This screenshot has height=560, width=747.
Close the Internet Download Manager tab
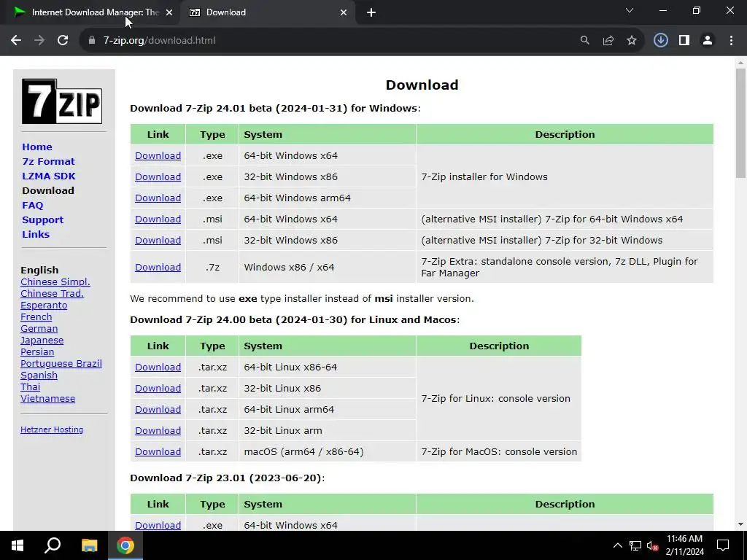(x=169, y=13)
